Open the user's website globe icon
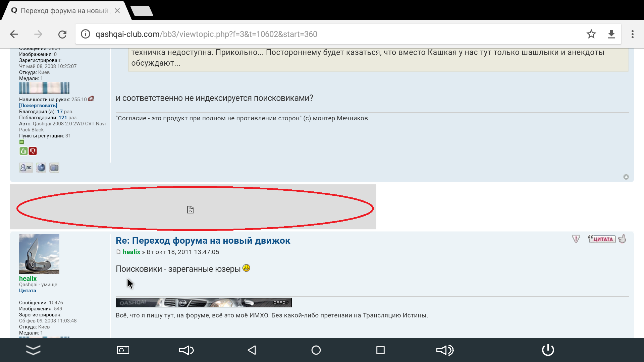The height and width of the screenshot is (362, 644). click(41, 168)
